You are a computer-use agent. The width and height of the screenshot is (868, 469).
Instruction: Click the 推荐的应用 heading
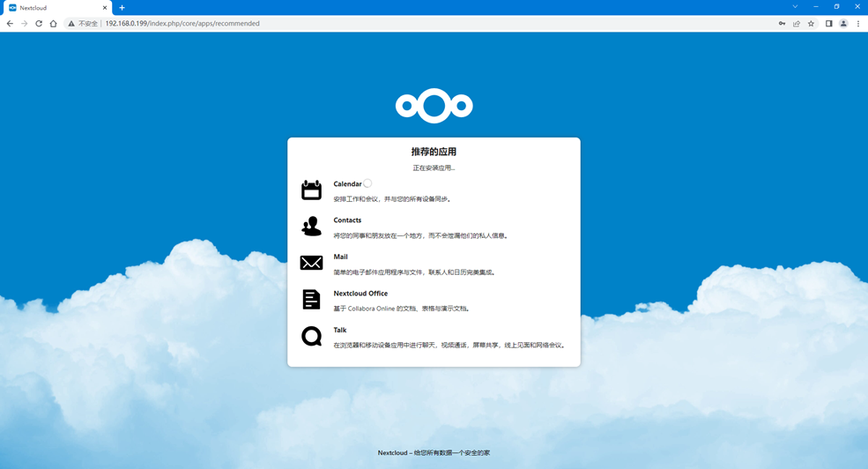click(x=434, y=151)
